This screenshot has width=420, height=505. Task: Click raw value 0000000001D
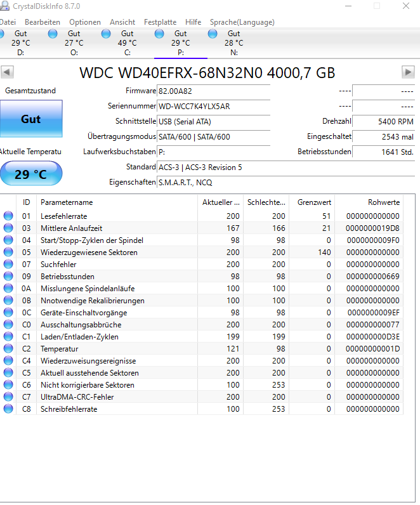click(372, 349)
